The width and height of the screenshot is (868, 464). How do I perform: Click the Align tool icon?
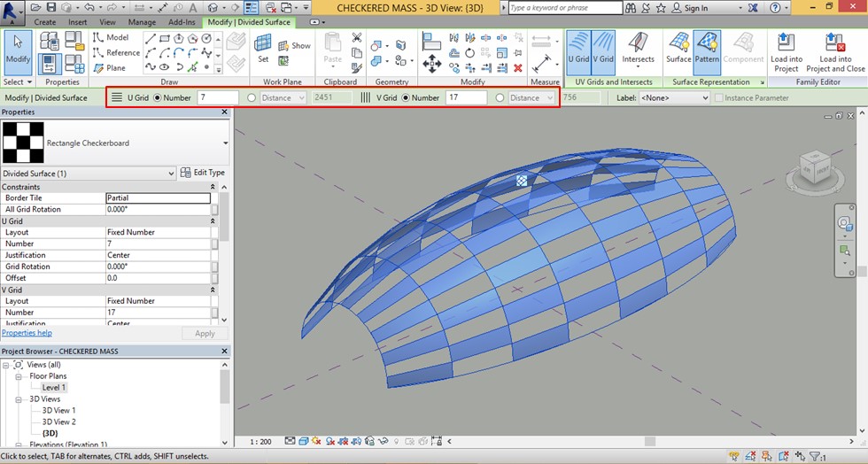click(x=431, y=41)
